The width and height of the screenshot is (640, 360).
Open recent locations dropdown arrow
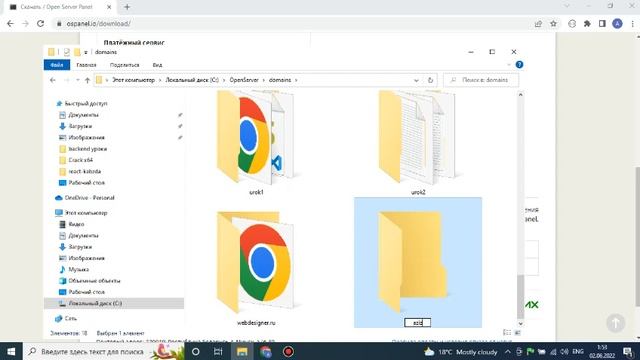(x=78, y=80)
